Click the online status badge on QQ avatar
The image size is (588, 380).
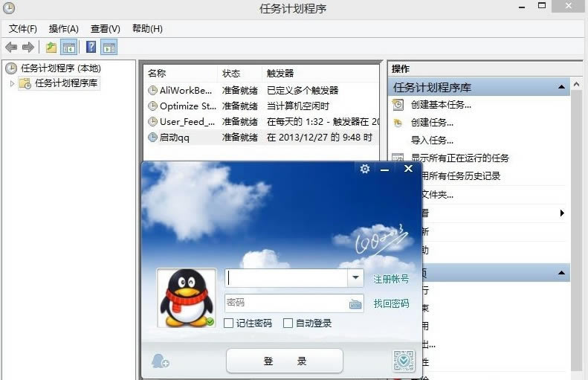tap(210, 322)
